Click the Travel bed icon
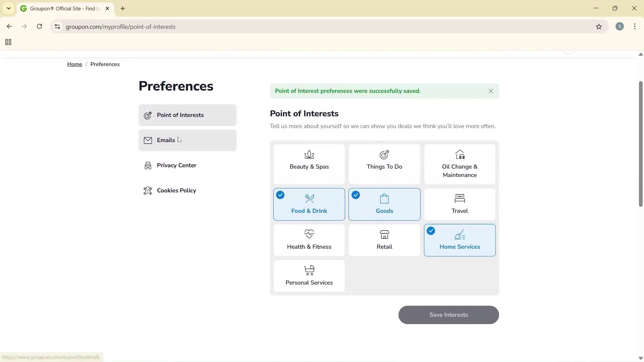 point(460,198)
